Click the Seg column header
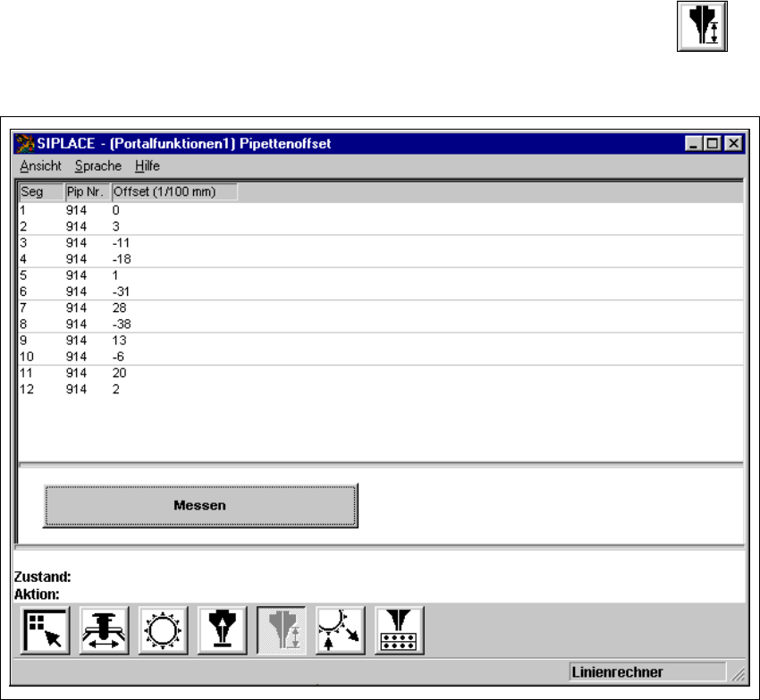The image size is (760, 700). tap(41, 192)
